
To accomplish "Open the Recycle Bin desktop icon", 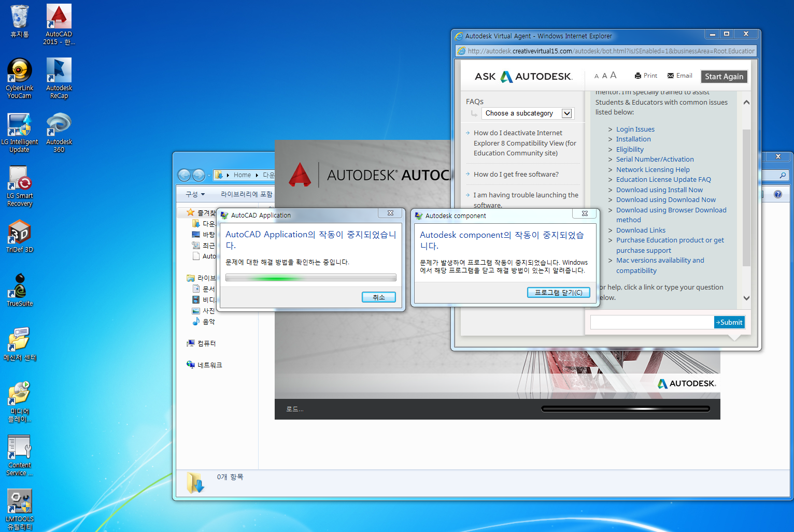I will (20, 21).
